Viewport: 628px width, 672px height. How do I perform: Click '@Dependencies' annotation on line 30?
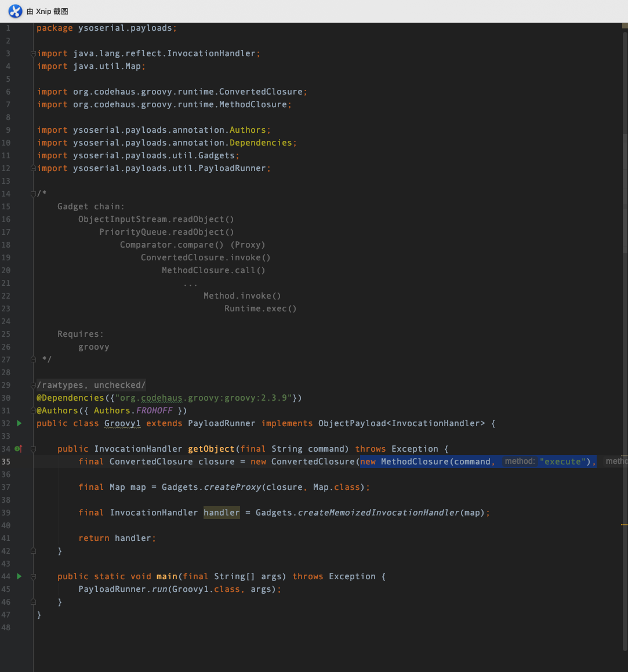pos(70,398)
